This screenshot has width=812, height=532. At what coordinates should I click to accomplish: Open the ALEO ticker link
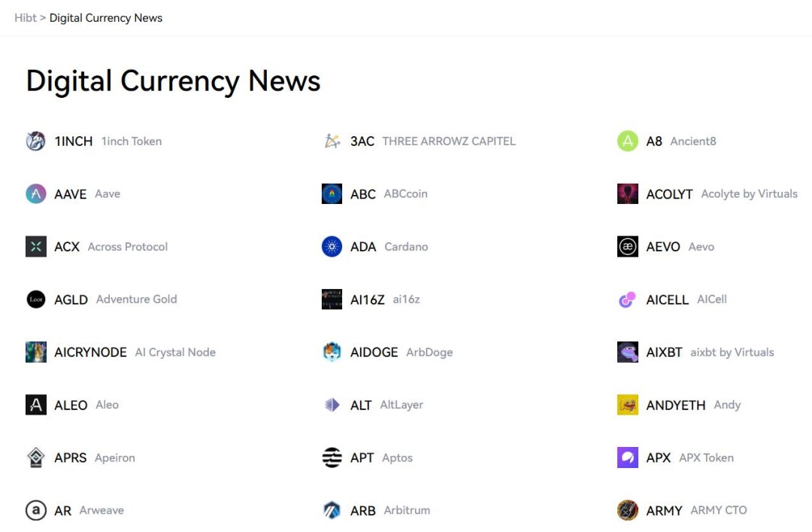71,405
